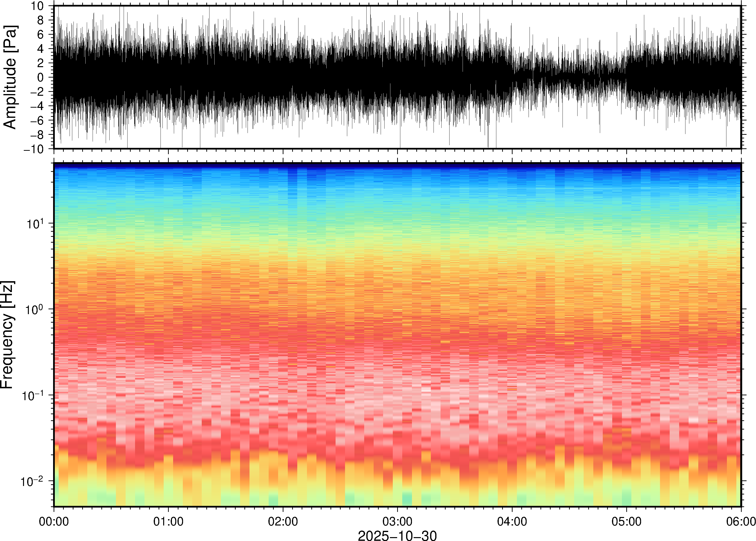This screenshot has height=541, width=756.
Task: Click the amplitude tick label −10
Action: coord(34,149)
